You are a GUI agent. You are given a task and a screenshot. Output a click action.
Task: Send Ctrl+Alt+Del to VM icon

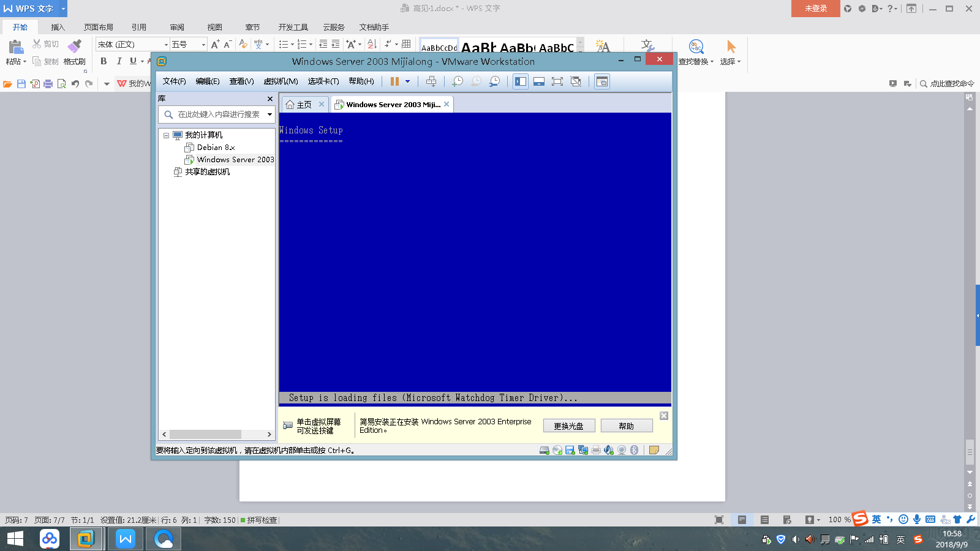pos(431,81)
